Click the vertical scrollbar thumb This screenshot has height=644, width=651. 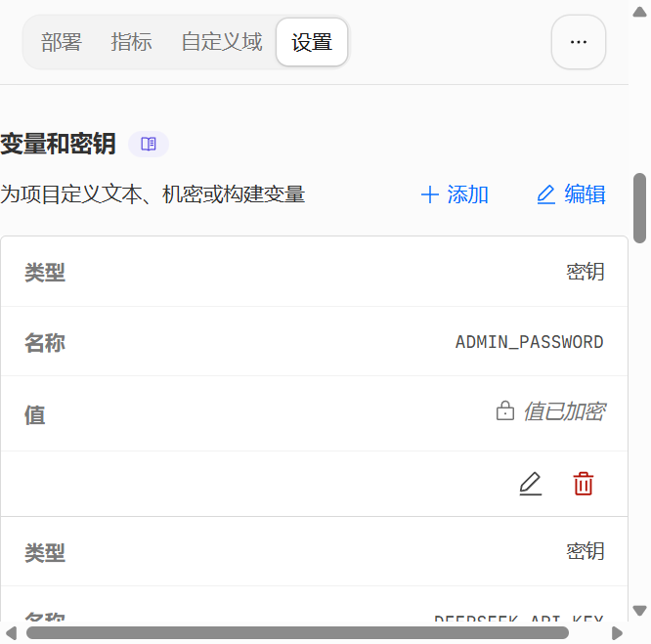click(x=640, y=208)
